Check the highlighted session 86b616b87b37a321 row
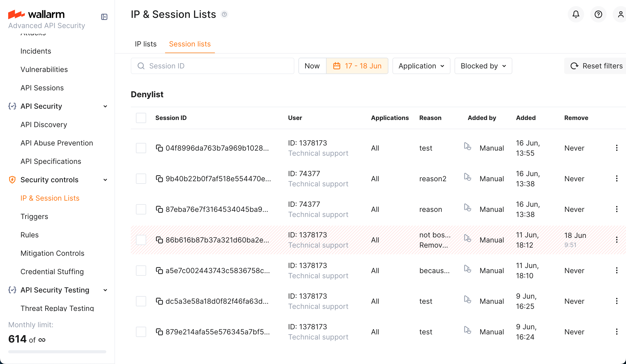The height and width of the screenshot is (364, 626). point(141,240)
